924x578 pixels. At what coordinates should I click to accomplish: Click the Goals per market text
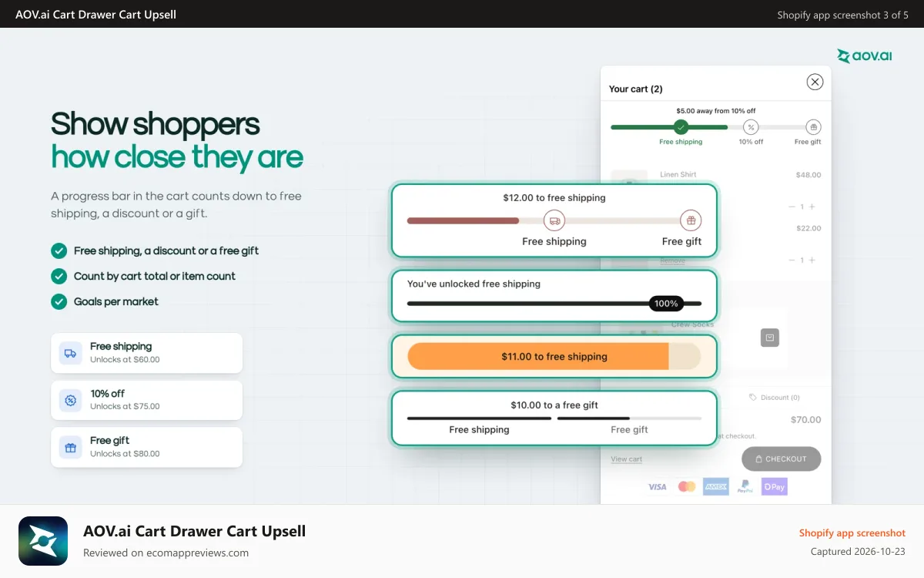point(116,301)
